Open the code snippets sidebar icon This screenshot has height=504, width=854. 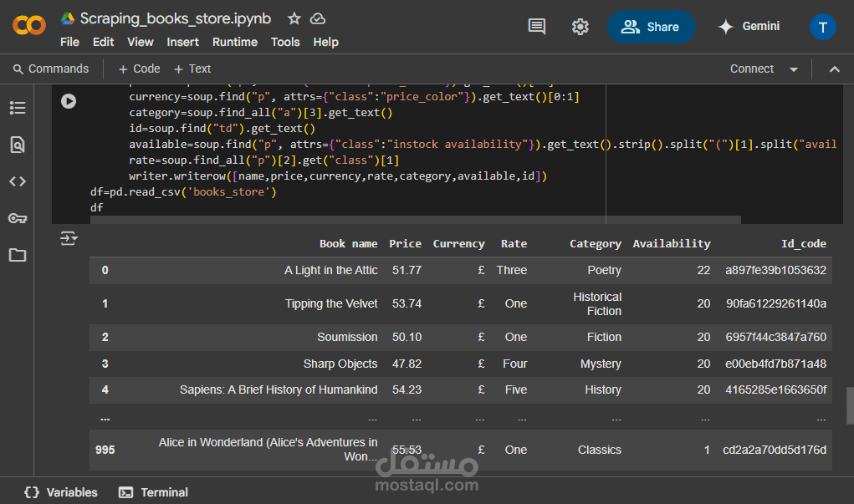(x=18, y=181)
